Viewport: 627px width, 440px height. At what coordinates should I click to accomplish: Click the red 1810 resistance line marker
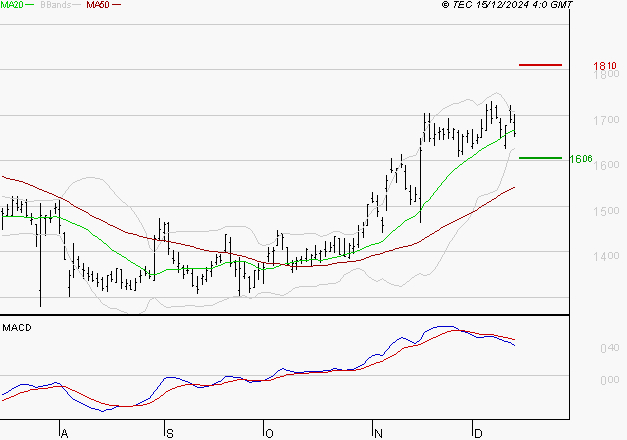click(540, 65)
